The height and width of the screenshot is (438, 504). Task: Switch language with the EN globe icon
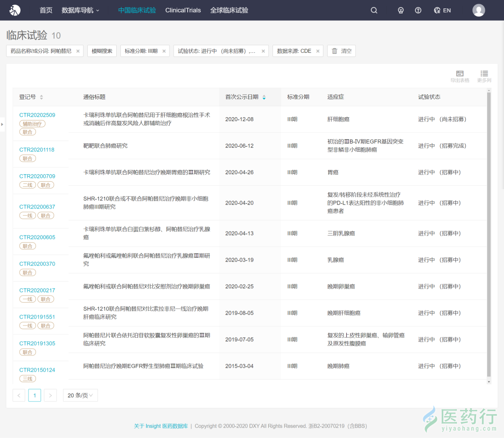pyautogui.click(x=442, y=10)
